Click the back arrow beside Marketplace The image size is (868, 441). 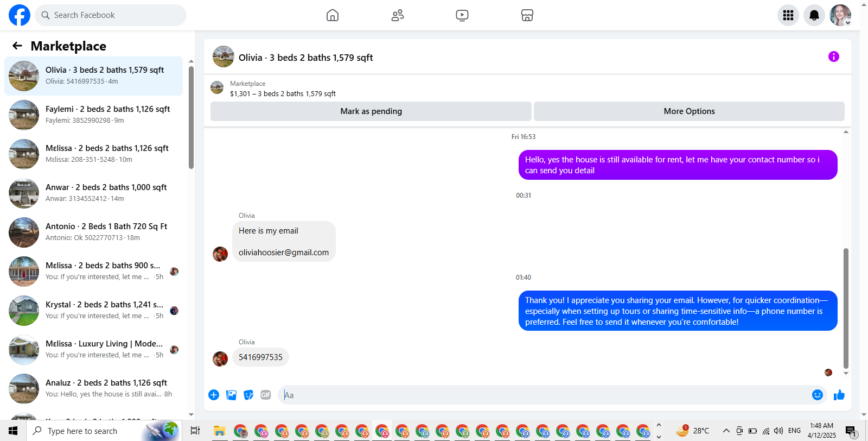pyautogui.click(x=17, y=46)
